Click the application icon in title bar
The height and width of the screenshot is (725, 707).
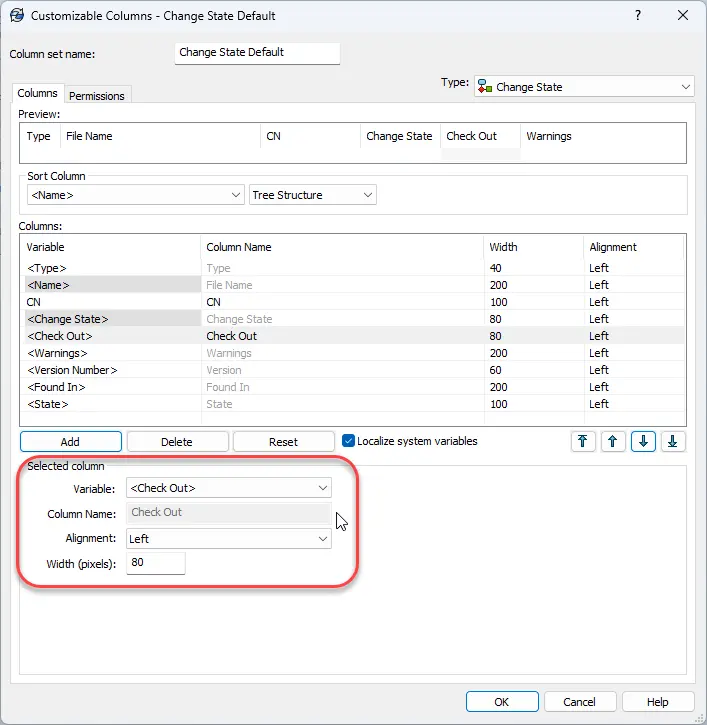(x=16, y=16)
